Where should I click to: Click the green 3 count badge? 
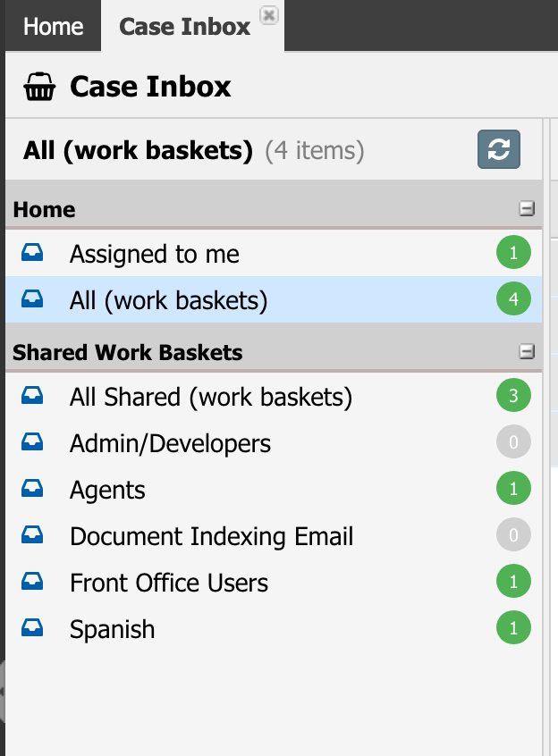pos(513,395)
